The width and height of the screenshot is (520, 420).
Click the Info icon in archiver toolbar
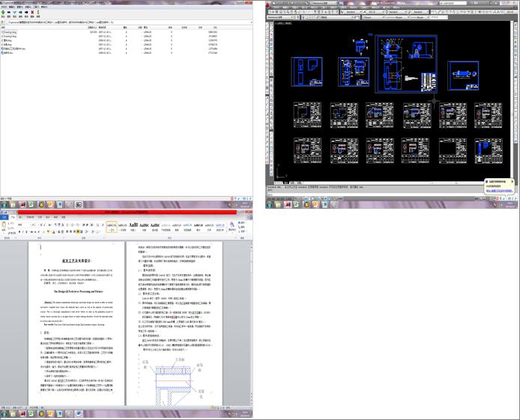click(x=38, y=12)
